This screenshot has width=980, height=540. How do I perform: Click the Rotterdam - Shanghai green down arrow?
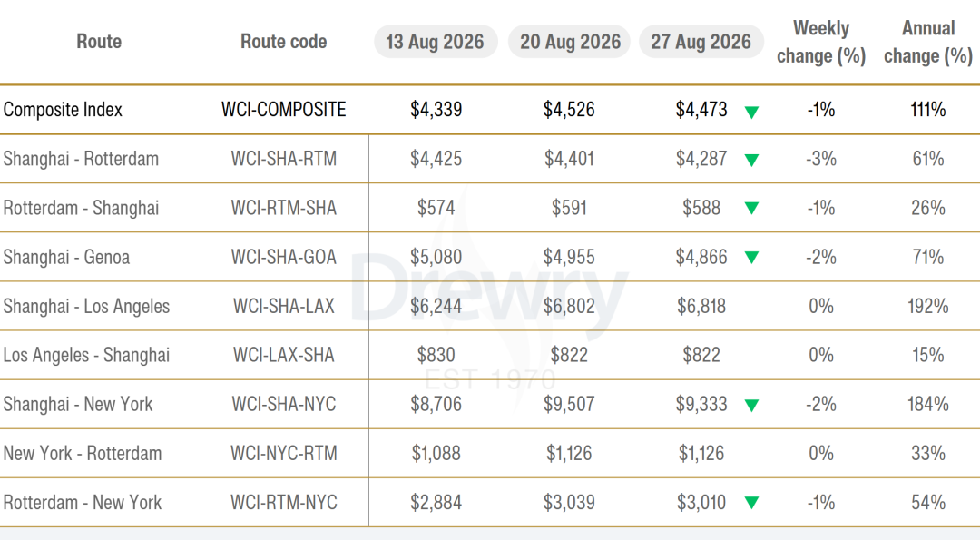(x=751, y=208)
